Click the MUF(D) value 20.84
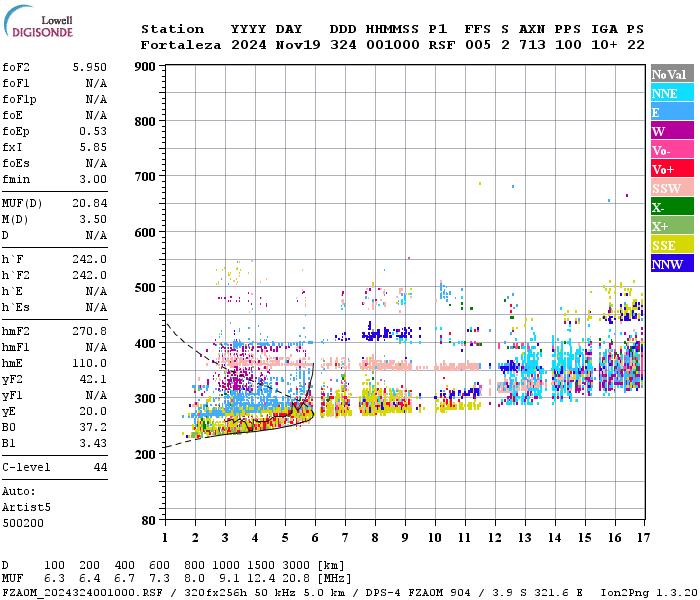This screenshot has height=600, width=700. [x=90, y=204]
